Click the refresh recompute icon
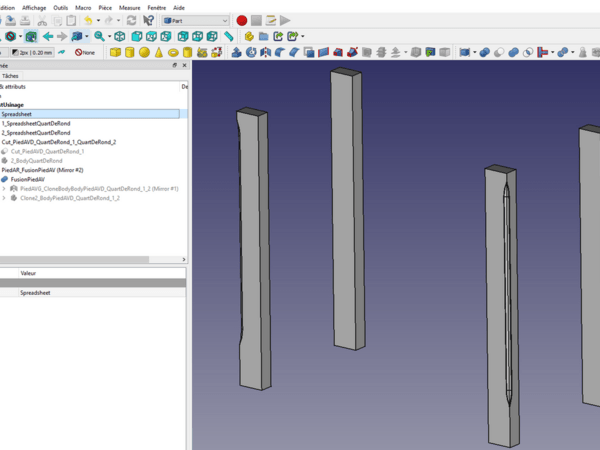This screenshot has height=450, width=600. click(x=131, y=20)
